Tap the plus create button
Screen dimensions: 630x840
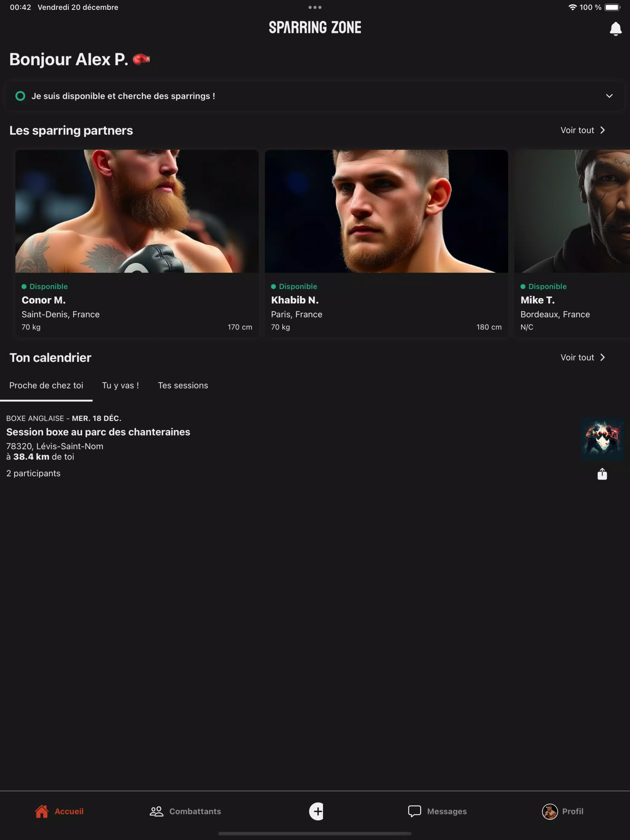tap(316, 811)
